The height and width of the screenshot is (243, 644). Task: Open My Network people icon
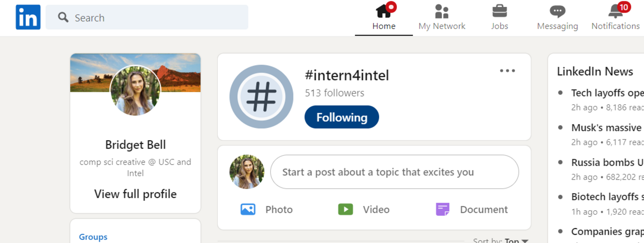click(x=441, y=12)
